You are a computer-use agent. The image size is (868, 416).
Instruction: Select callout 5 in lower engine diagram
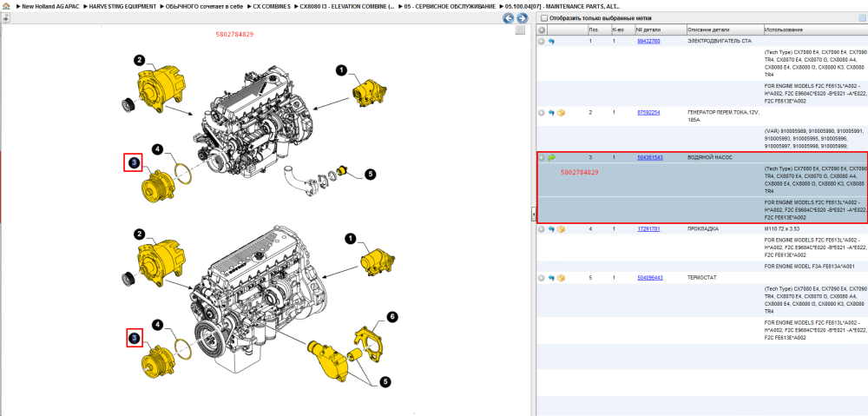[x=385, y=381]
